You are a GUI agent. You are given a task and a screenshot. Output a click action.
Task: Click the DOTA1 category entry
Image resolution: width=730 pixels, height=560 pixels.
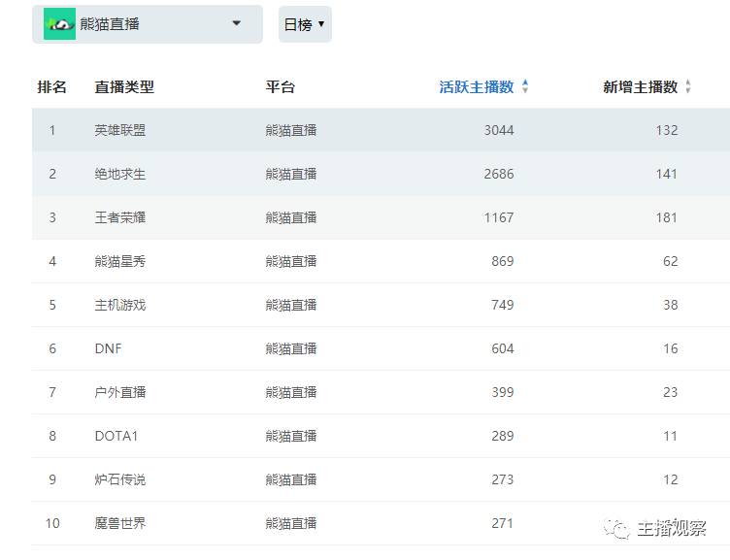116,436
